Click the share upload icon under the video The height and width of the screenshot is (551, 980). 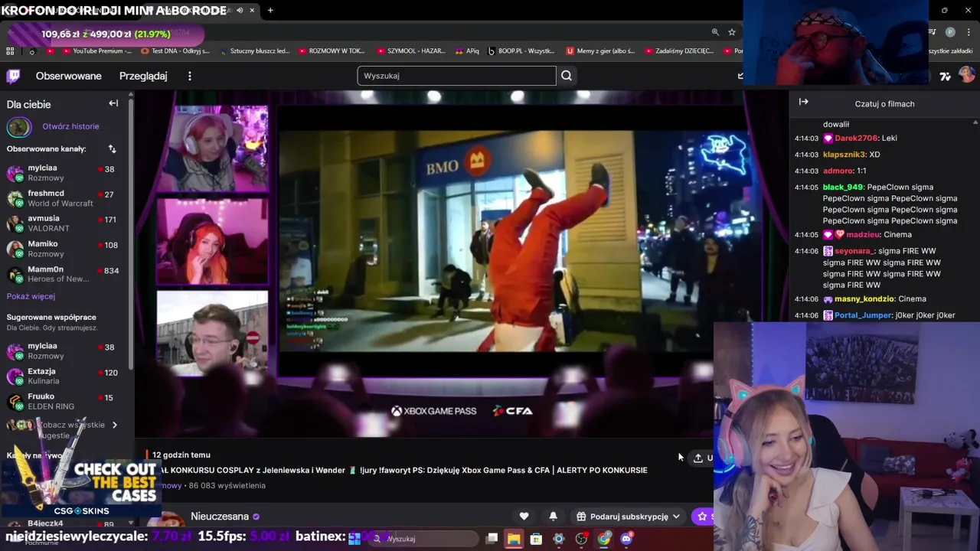(x=698, y=458)
